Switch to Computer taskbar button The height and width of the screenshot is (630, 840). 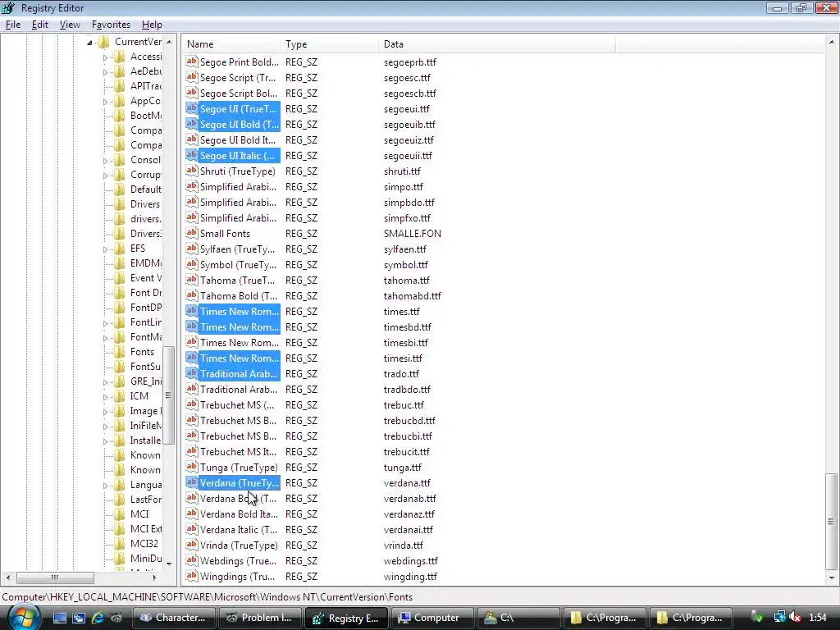tap(432, 618)
